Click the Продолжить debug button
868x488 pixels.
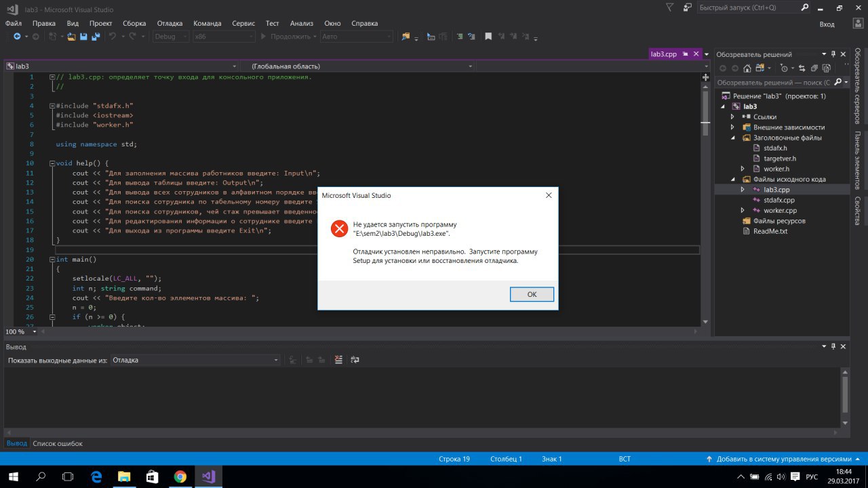(x=288, y=37)
